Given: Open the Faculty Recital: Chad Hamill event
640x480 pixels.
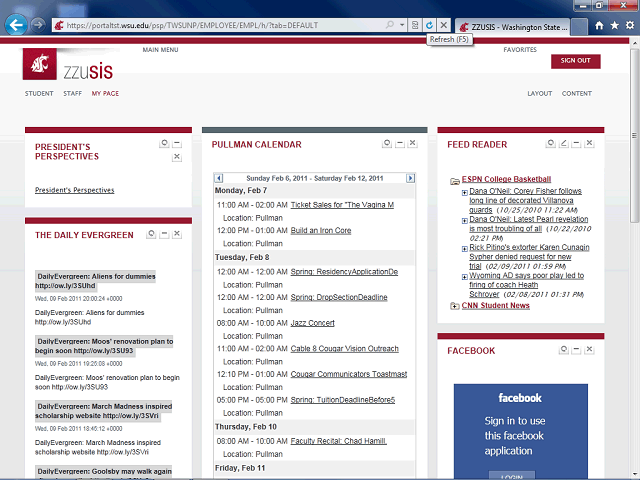Looking at the screenshot, I should 338,441.
